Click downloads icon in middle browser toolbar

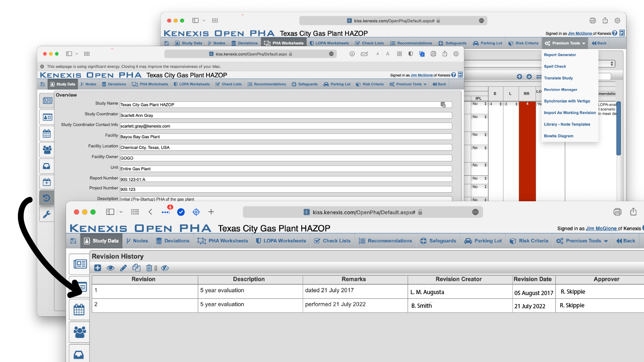pos(352,54)
